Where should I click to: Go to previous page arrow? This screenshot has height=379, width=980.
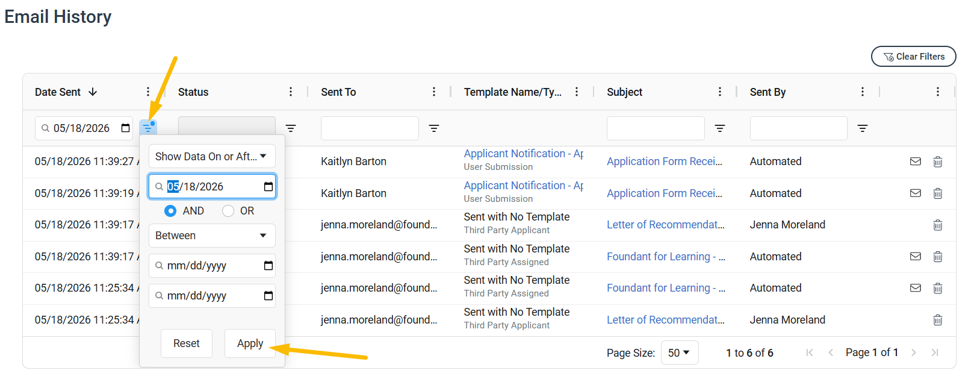pos(831,352)
